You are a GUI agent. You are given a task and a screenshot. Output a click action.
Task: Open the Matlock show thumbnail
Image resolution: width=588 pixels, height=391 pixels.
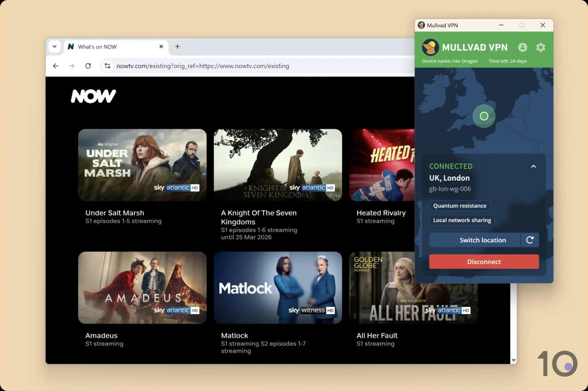[x=278, y=288]
